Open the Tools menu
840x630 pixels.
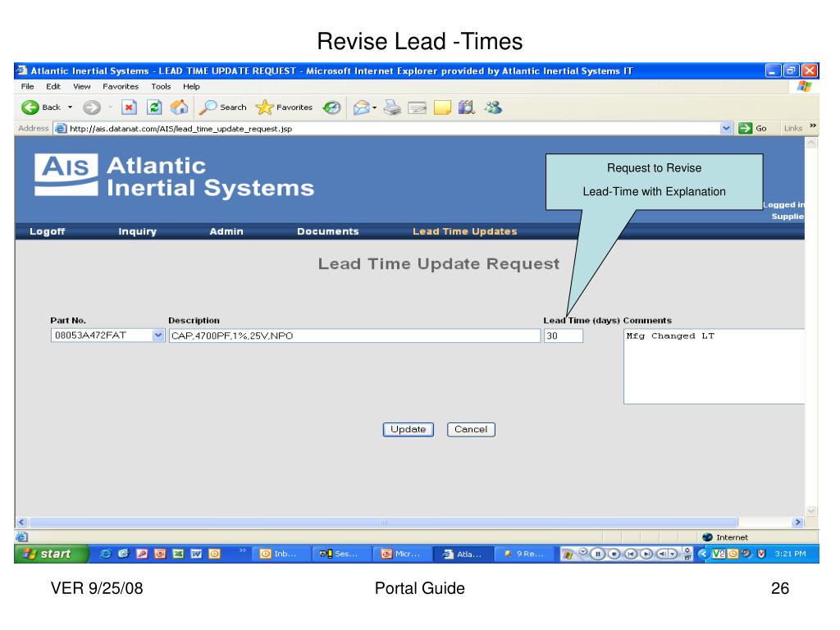161,86
